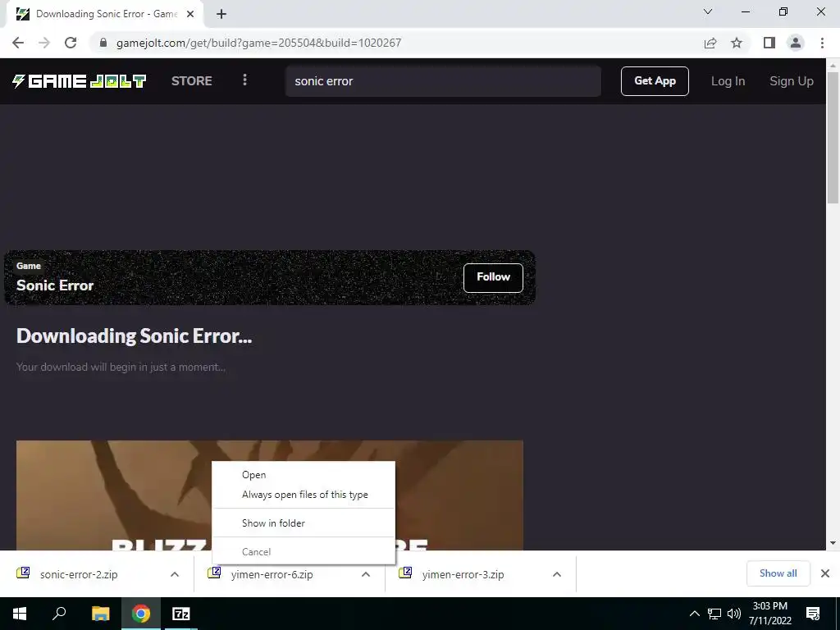Open the tab search chevron
Viewport: 840px width, 630px height.
pos(708,11)
